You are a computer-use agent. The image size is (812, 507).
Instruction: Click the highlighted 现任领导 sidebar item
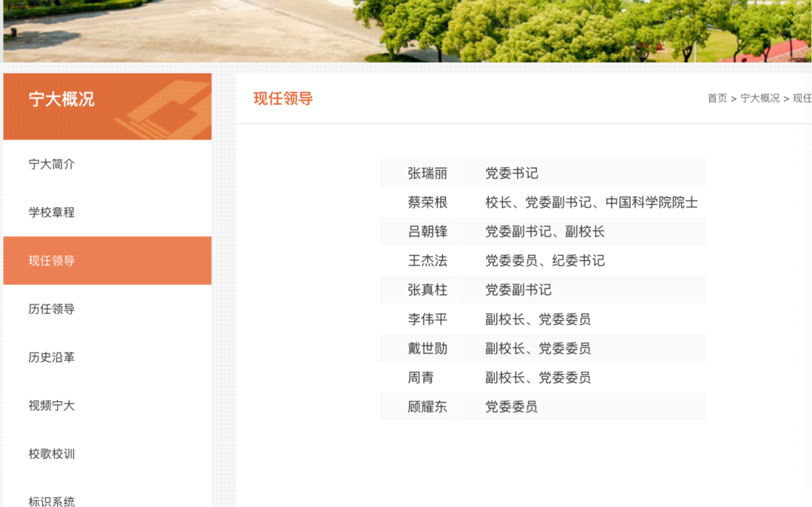click(x=52, y=261)
